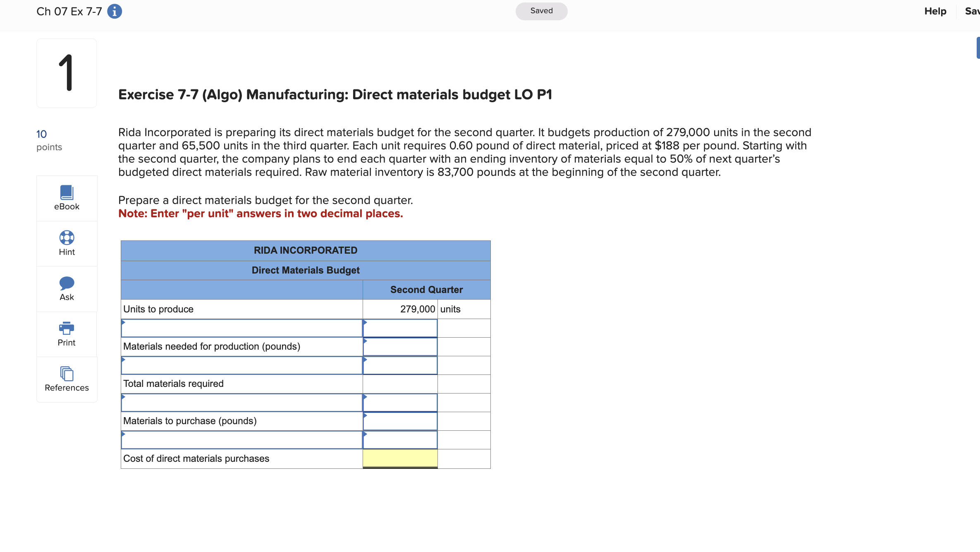
Task: Open the Help option
Action: point(935,11)
